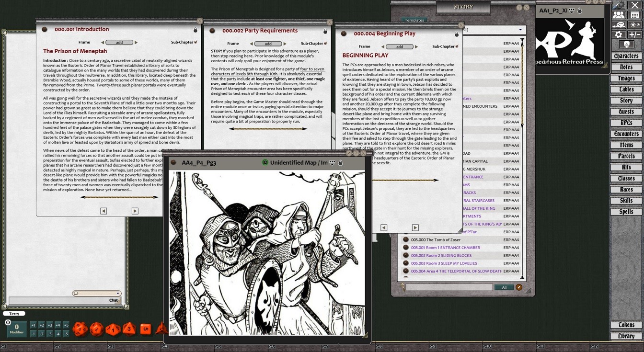
Task: Open the 005.001 Room 1 ENTRANCE CHAMBER entry
Action: 446,248
